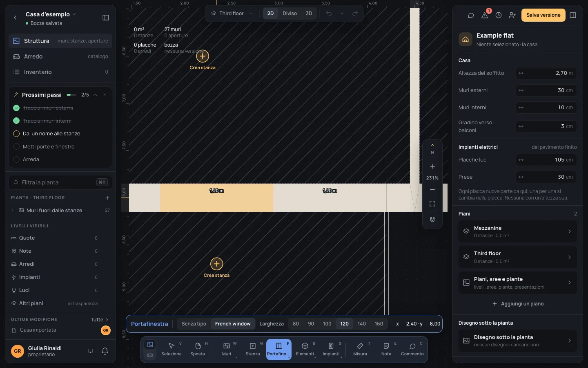Check off the 'Arreda' step
The width and height of the screenshot is (588, 368).
coord(16,159)
